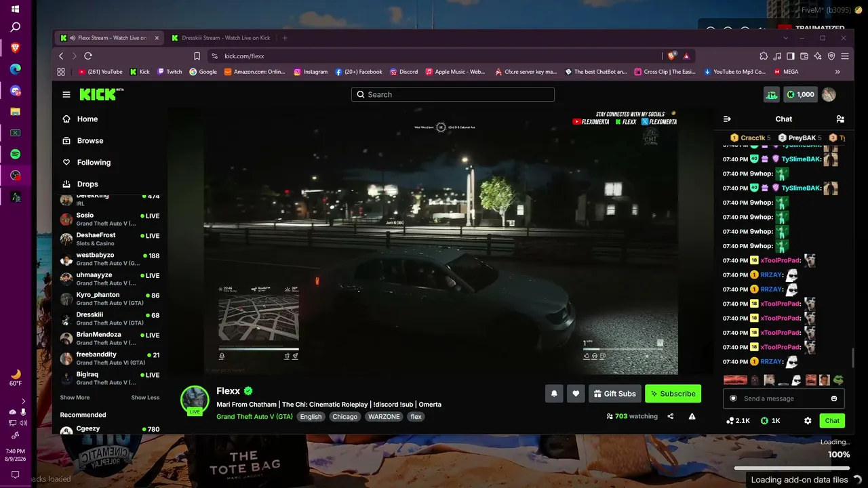
Task: Show hidden system tray icons
Action: pos(23,401)
